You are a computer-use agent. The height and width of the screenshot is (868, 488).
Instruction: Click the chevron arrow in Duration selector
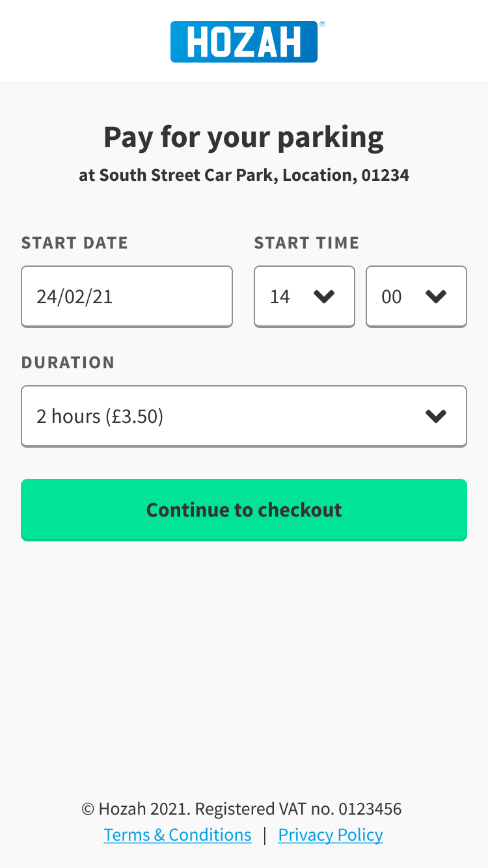435,416
